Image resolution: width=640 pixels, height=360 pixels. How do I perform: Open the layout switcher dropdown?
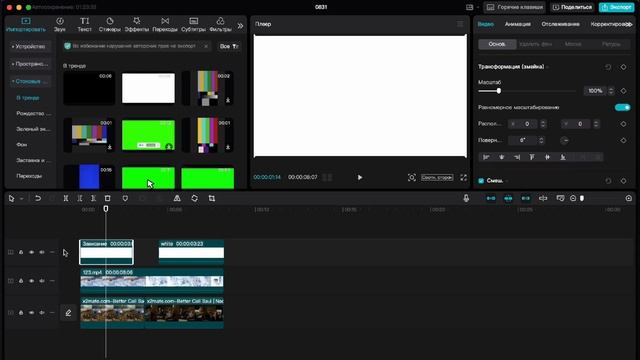coord(472,7)
